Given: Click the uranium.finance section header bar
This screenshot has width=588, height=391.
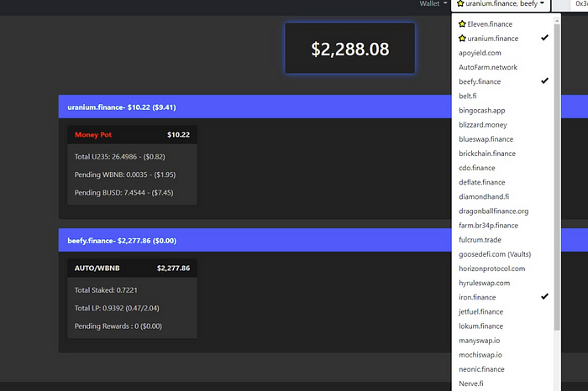Looking at the screenshot, I should pos(255,107).
